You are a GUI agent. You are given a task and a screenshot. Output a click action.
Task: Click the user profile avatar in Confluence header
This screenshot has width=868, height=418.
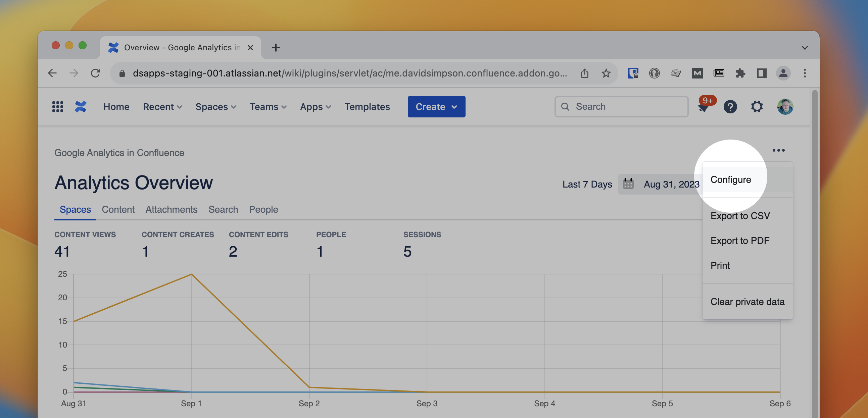[785, 107]
